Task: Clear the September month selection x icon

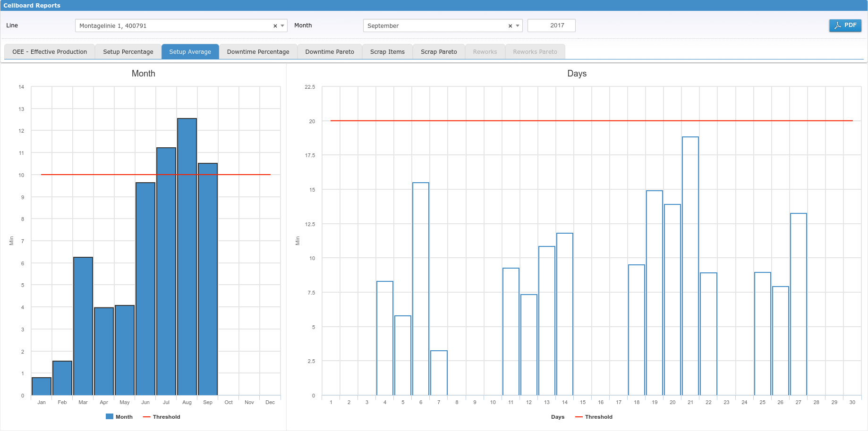Action: coord(510,26)
